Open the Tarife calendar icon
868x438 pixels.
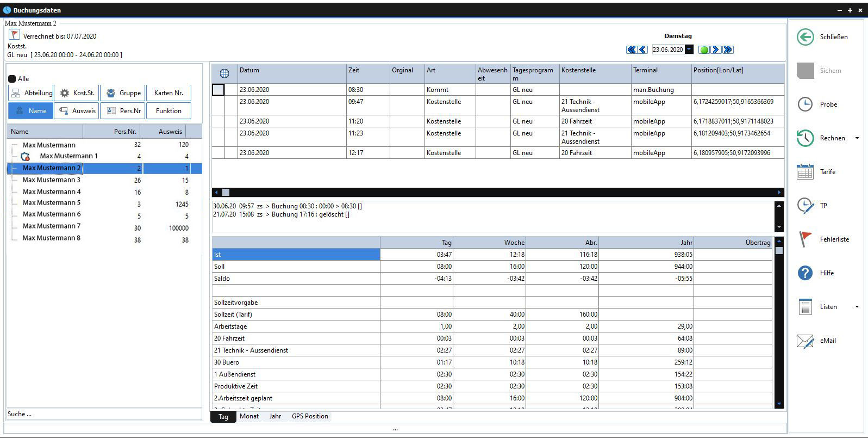pos(805,172)
